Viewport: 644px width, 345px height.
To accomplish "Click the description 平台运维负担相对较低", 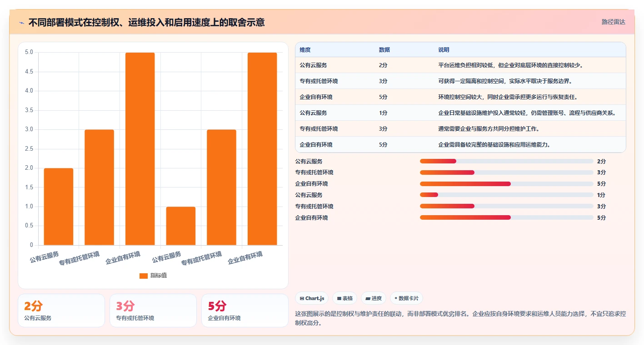I will [x=510, y=65].
